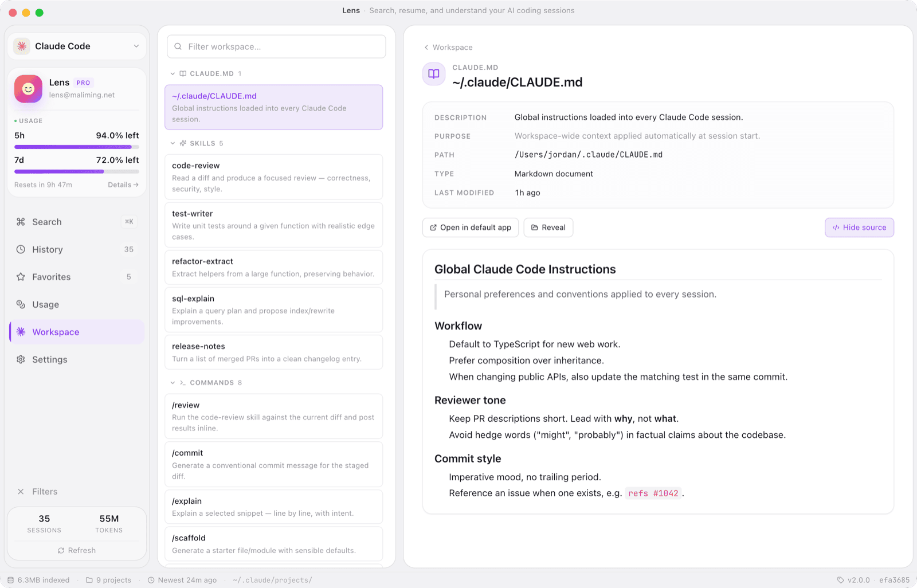Open the /scaffold command card
Image resolution: width=917 pixels, height=588 pixels.
274,544
